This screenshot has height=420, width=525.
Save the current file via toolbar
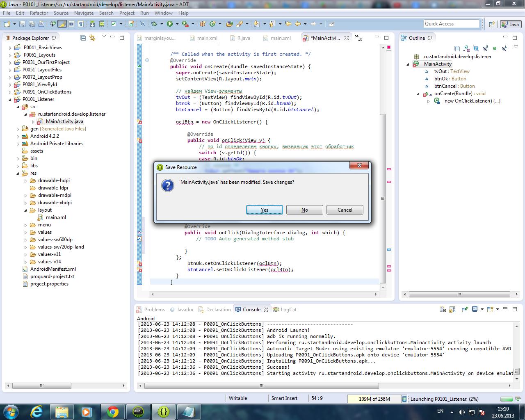coord(22,24)
